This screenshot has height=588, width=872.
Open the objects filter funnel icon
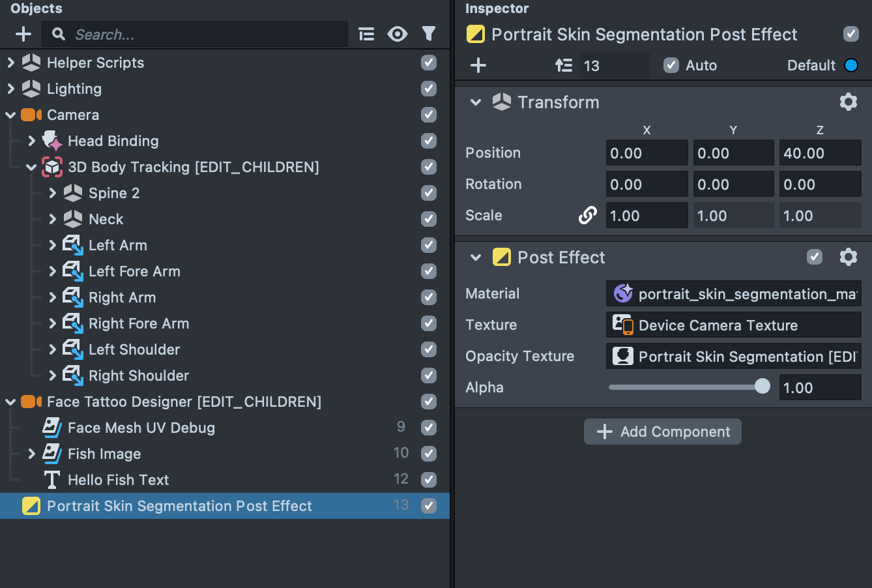pyautogui.click(x=428, y=34)
